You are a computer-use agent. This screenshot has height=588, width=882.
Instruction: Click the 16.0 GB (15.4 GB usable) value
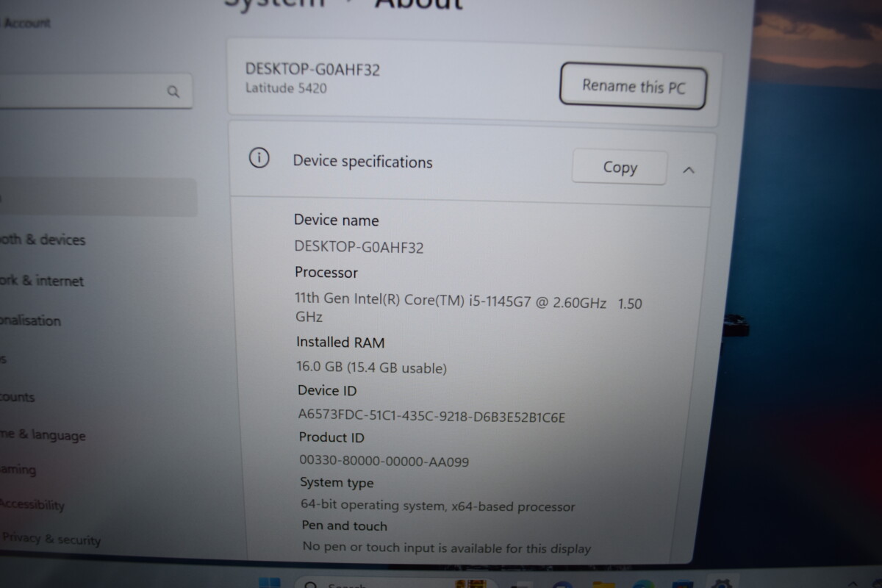coord(371,367)
